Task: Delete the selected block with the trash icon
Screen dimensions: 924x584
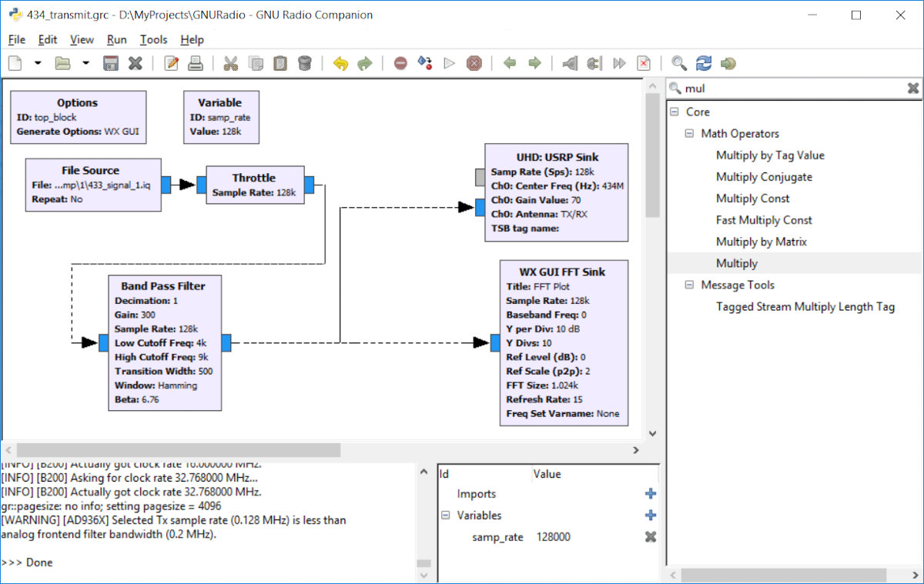Action: 305,63
